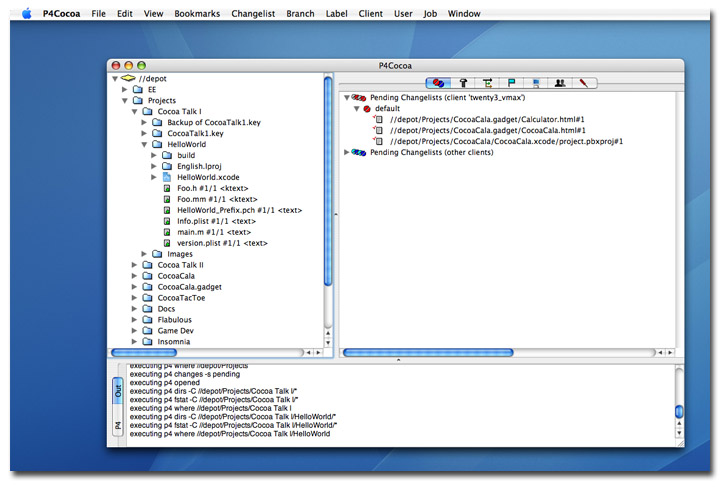
Task: Click the depot tree vertical scrollbar thumb
Action: (x=328, y=181)
